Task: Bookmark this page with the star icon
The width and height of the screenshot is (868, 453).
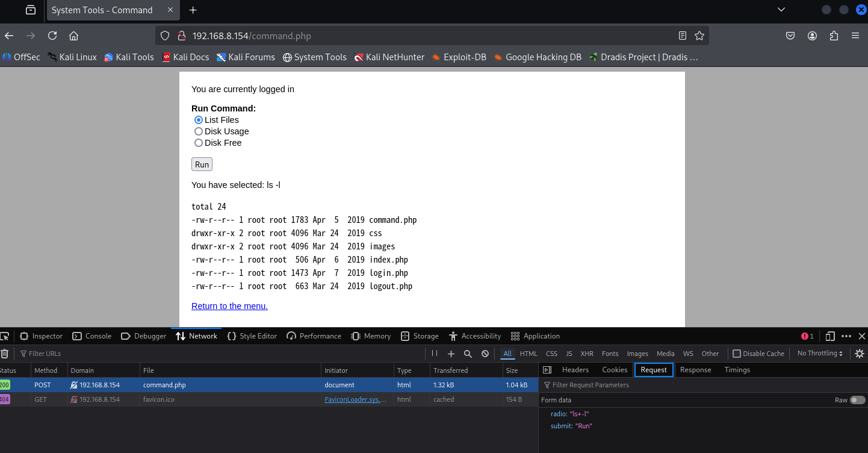Action: pyautogui.click(x=699, y=36)
